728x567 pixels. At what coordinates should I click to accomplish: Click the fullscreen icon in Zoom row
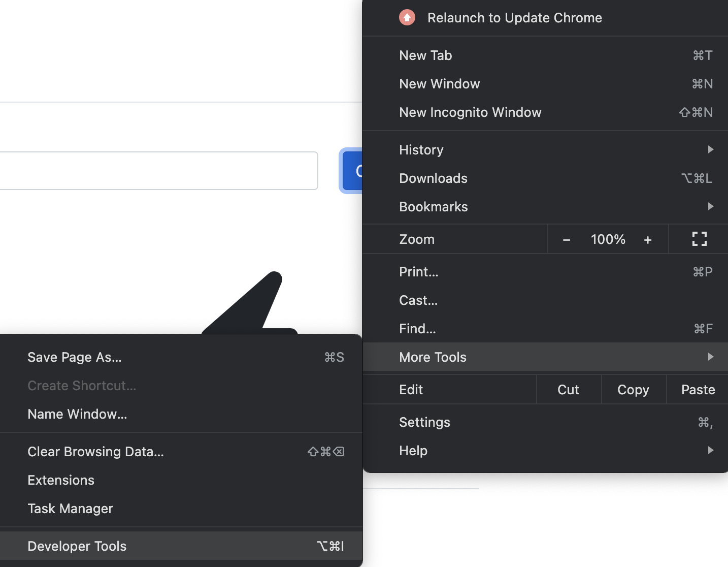(699, 239)
